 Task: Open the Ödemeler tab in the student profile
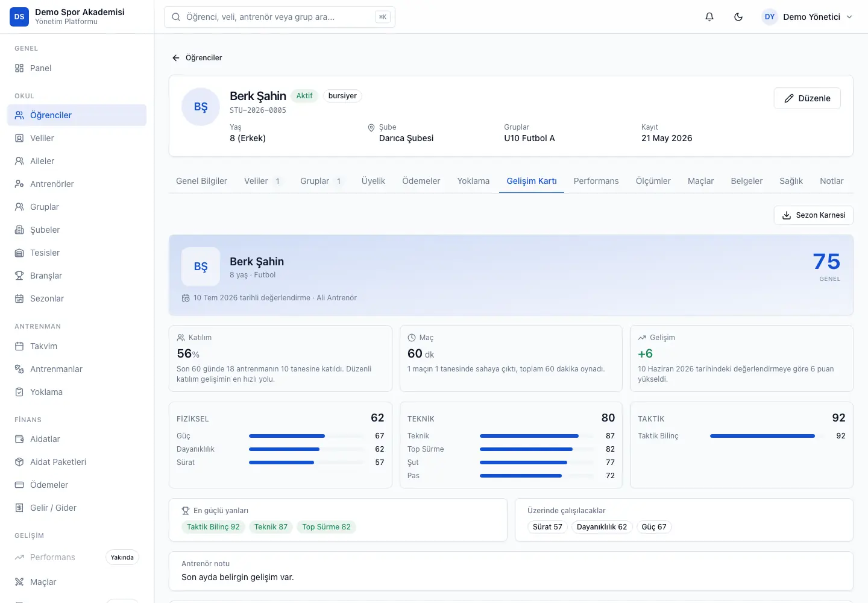[x=421, y=181]
